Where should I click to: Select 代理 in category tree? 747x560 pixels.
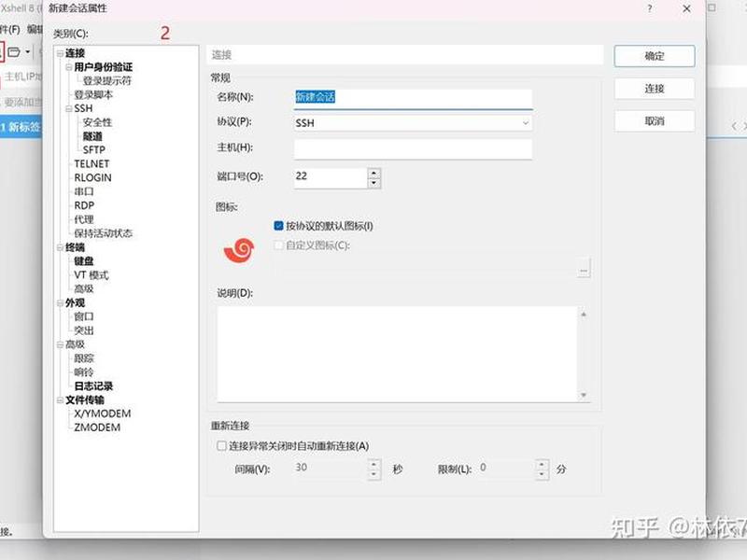(x=84, y=219)
